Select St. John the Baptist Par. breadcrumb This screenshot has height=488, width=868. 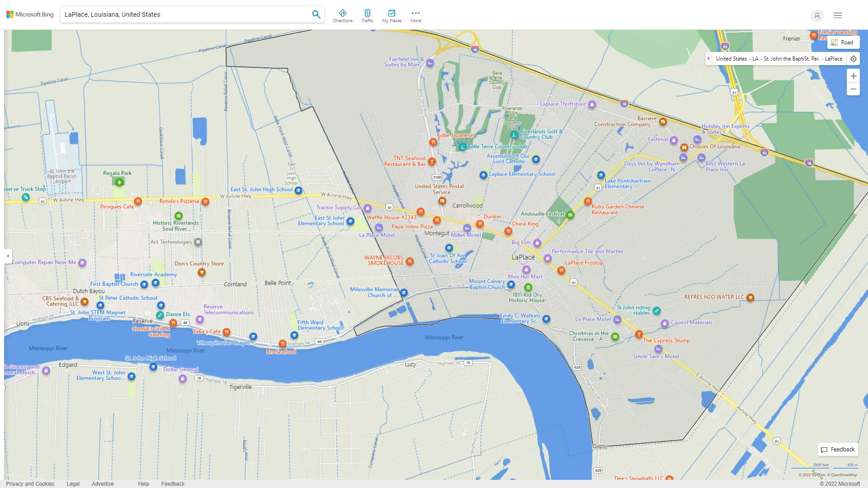click(x=791, y=59)
